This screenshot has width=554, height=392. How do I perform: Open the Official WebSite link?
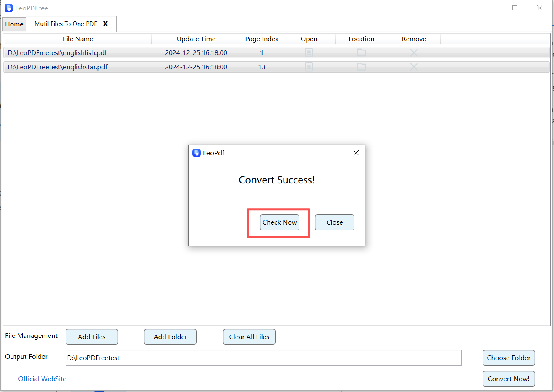42,379
